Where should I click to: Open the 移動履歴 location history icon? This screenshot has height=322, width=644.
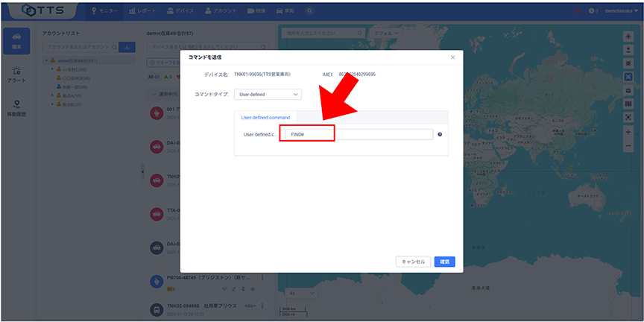16,107
